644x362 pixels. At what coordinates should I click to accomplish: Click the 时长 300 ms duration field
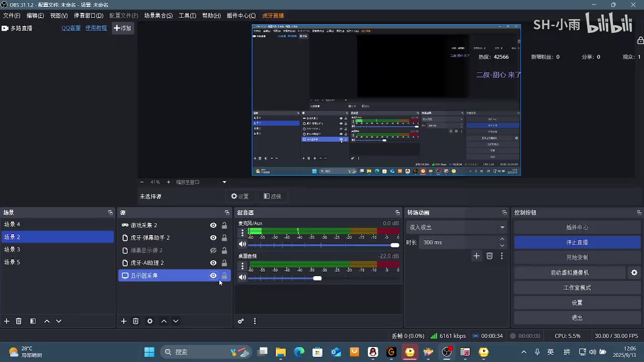[459, 242]
